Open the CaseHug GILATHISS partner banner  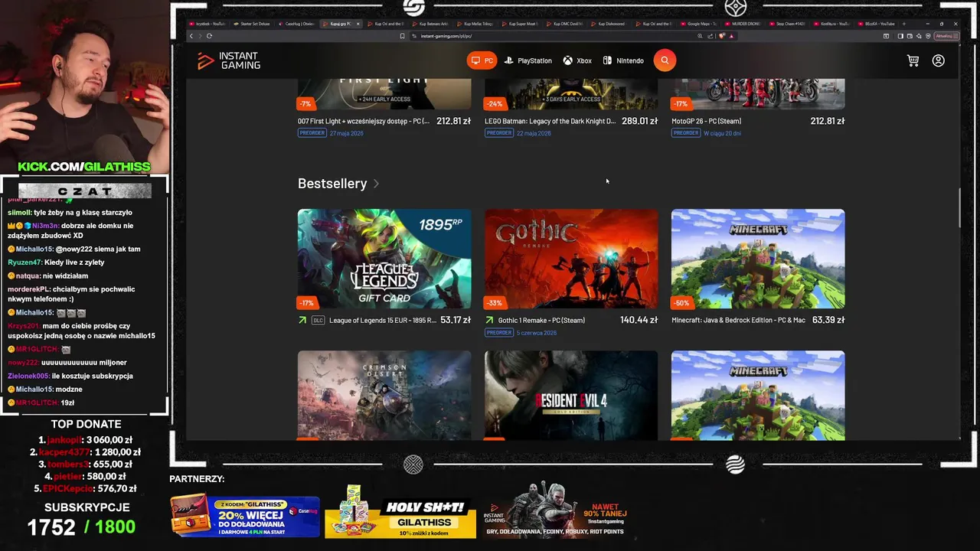(x=245, y=516)
